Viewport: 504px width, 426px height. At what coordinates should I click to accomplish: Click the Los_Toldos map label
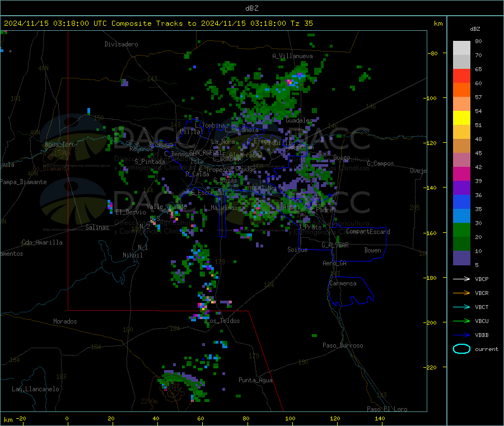[223, 321]
